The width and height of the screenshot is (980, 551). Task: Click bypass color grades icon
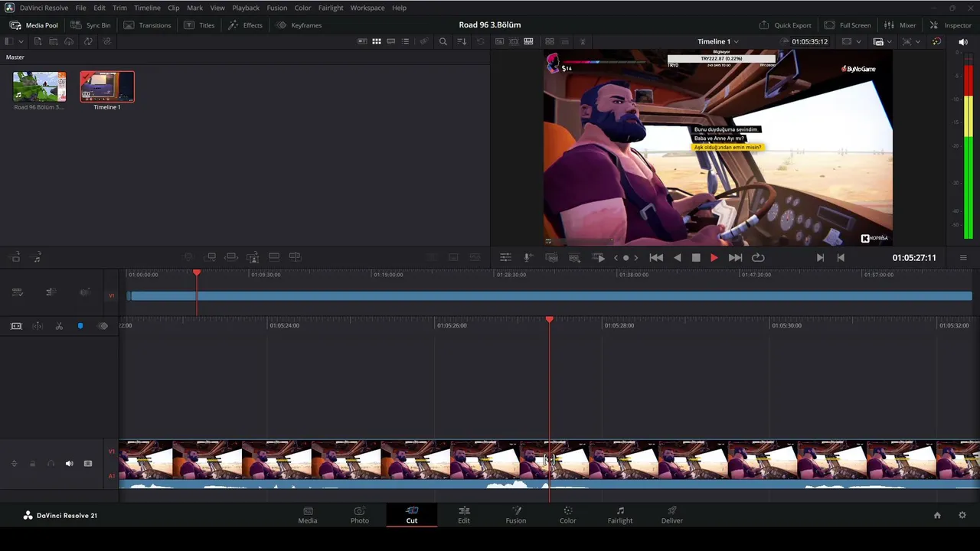(936, 41)
